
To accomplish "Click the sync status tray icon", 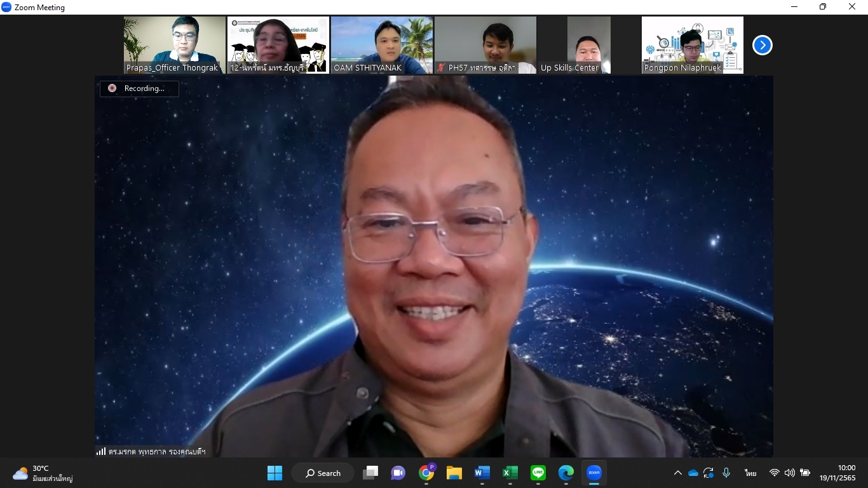I will pos(709,473).
